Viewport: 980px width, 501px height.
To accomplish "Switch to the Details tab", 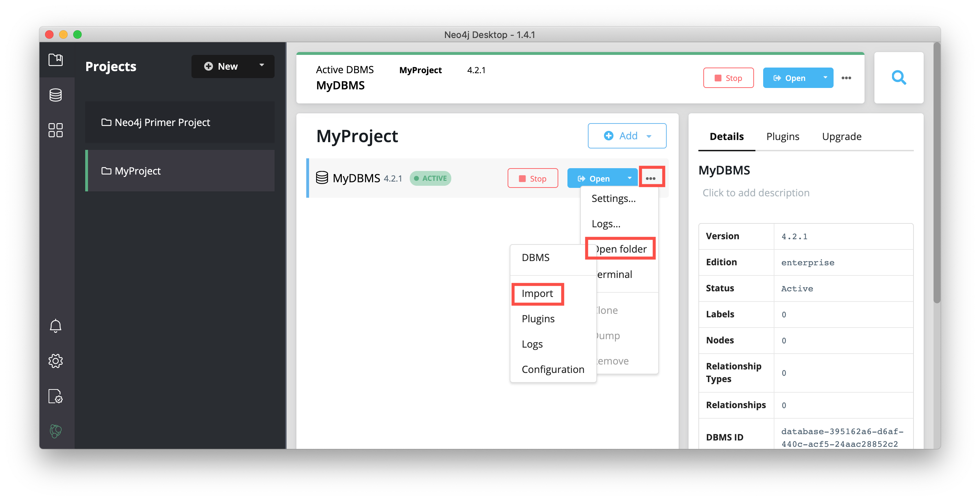I will (x=726, y=136).
